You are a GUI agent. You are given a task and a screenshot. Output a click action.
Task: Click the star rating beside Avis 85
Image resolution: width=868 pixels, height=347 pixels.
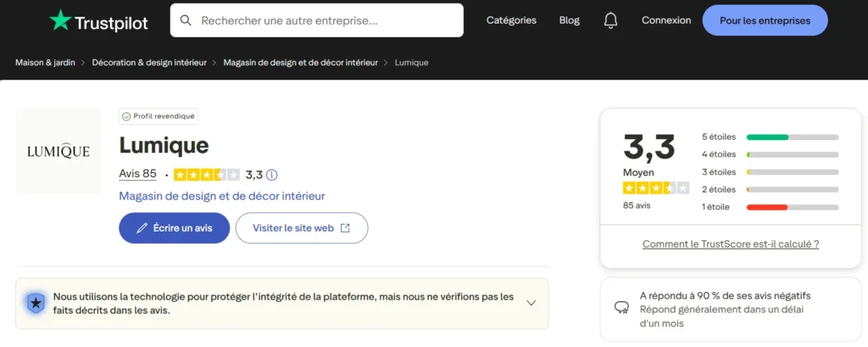click(207, 175)
